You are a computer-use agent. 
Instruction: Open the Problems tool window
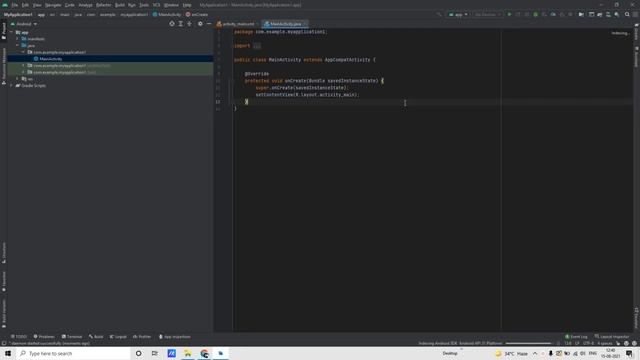pyautogui.click(x=44, y=337)
